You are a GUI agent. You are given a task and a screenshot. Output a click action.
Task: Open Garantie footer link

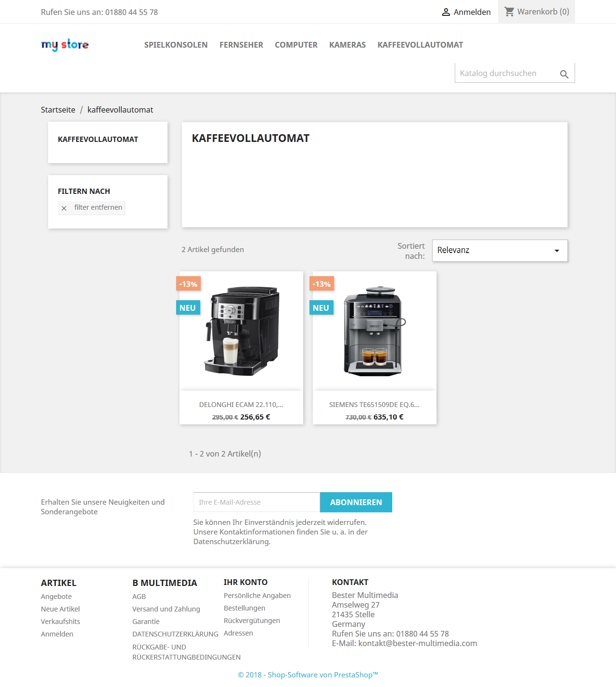pos(146,622)
